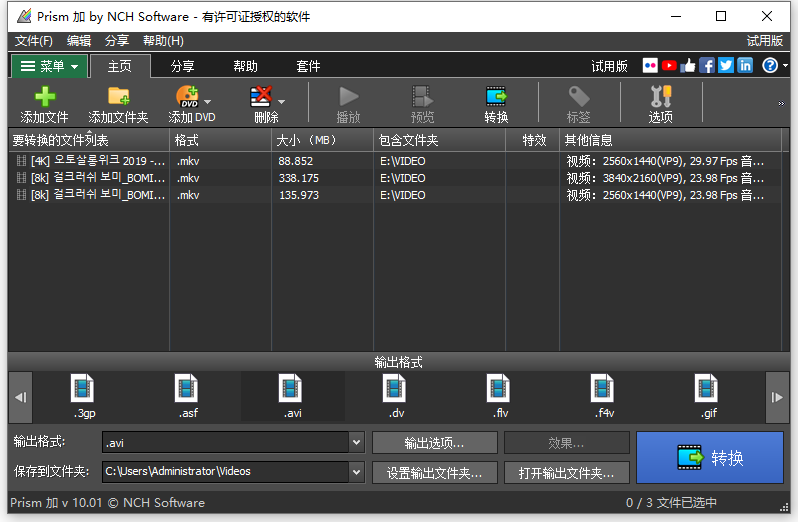
Task: Switch to the Home (主页) tab
Action: click(x=120, y=66)
